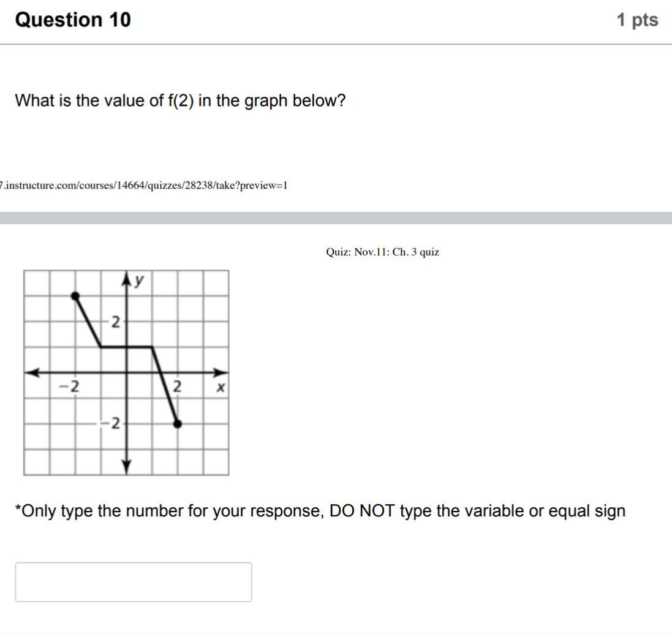Click the "Only type the number" instruction text
The width and height of the screenshot is (672, 634).
[x=320, y=511]
